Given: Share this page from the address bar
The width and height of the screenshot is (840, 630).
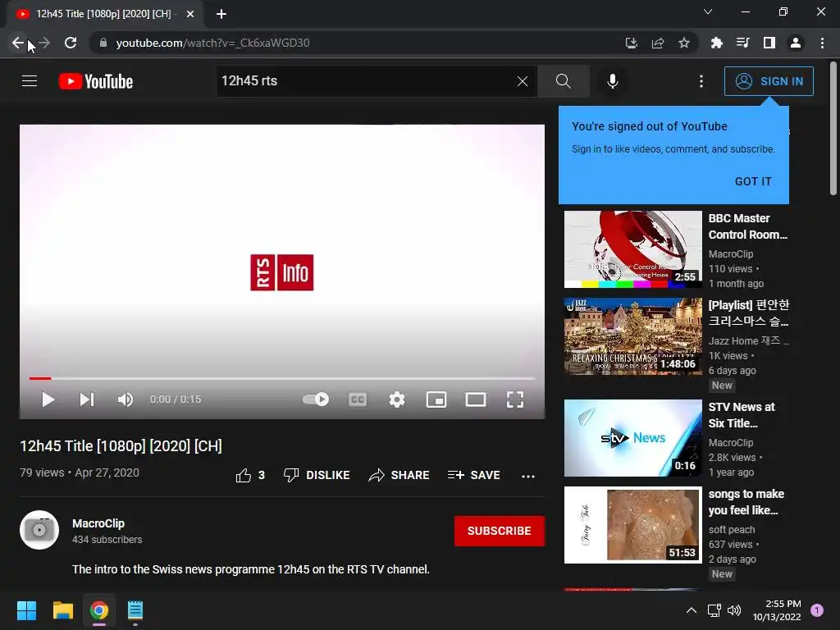Looking at the screenshot, I should 658,43.
